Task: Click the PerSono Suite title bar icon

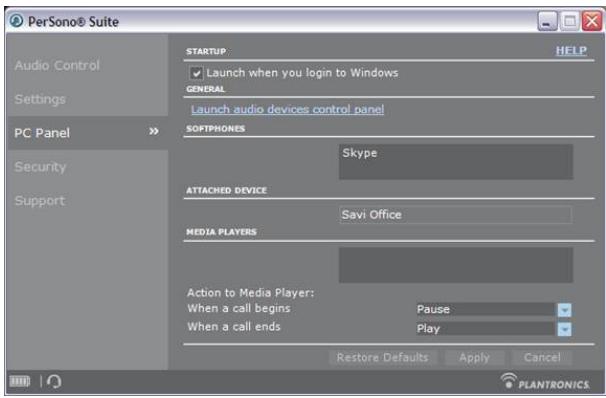Action: 16,21
